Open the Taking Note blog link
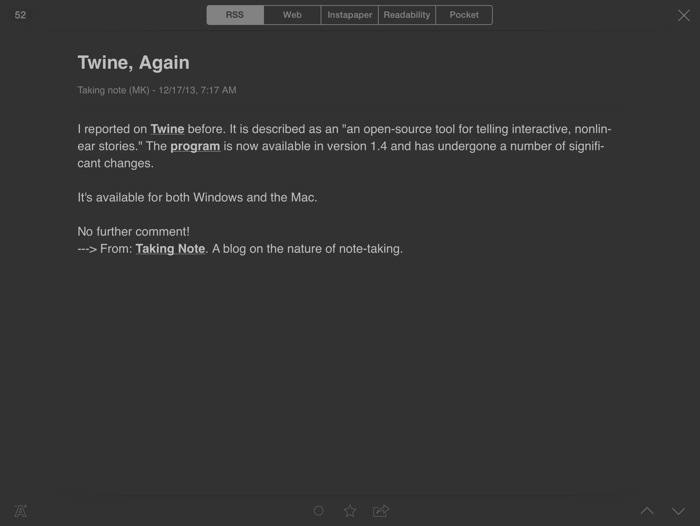 pos(170,249)
